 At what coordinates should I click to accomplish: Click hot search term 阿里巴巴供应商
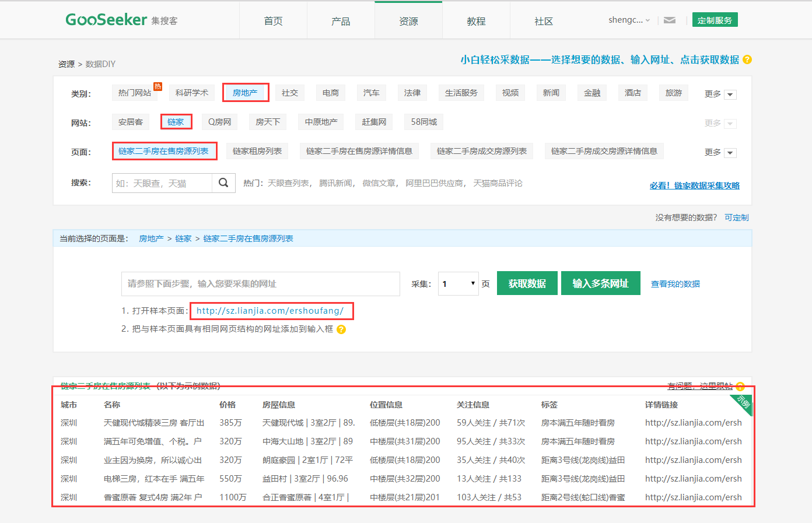point(435,183)
